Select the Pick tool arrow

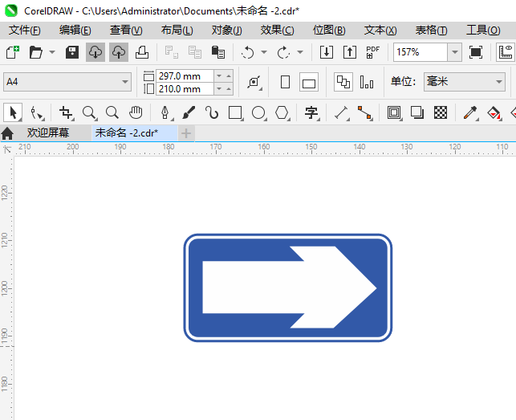13,112
